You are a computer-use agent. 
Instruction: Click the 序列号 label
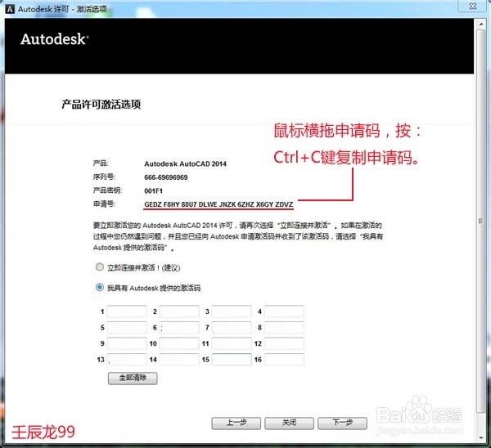pyautogui.click(x=104, y=177)
